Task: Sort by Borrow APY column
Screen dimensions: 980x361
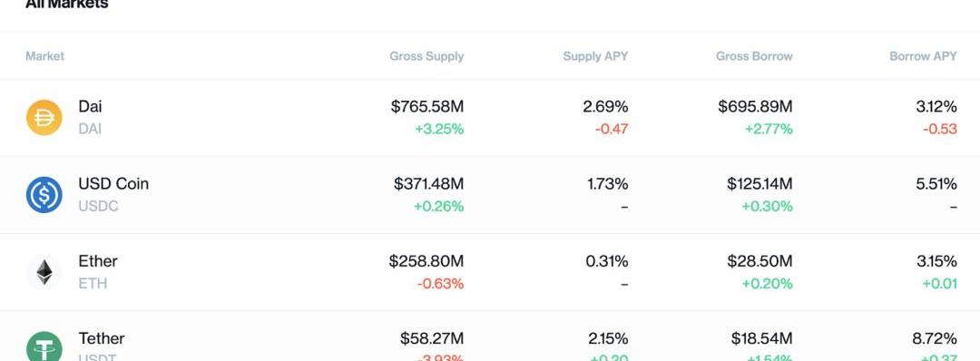Action: tap(923, 56)
